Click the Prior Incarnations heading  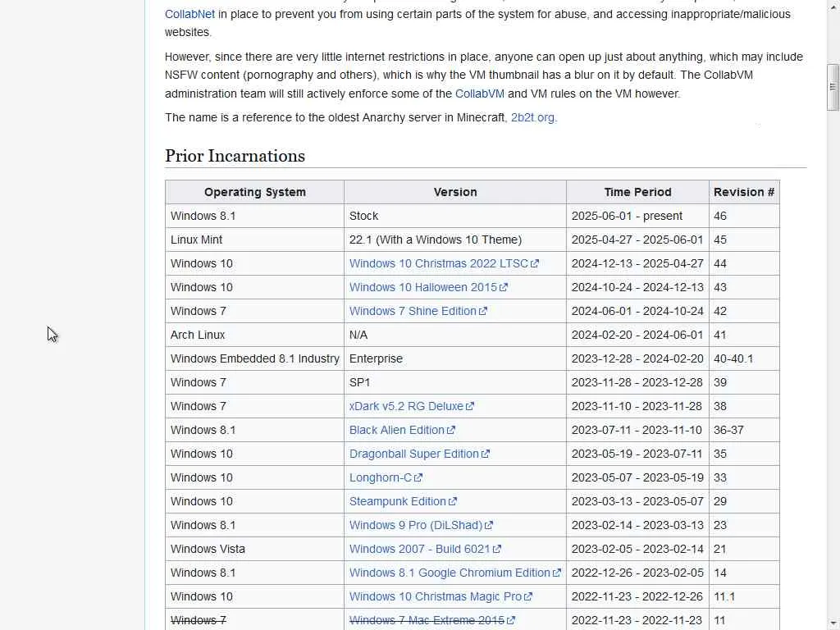235,156
